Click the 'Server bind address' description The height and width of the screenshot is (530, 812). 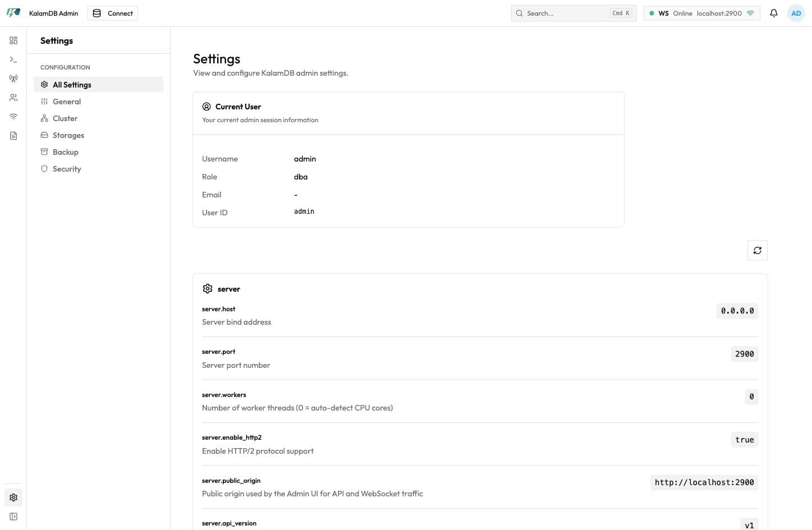point(236,322)
